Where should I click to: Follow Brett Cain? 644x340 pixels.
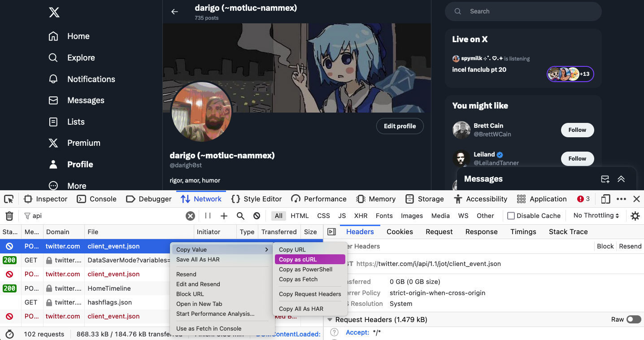click(577, 130)
